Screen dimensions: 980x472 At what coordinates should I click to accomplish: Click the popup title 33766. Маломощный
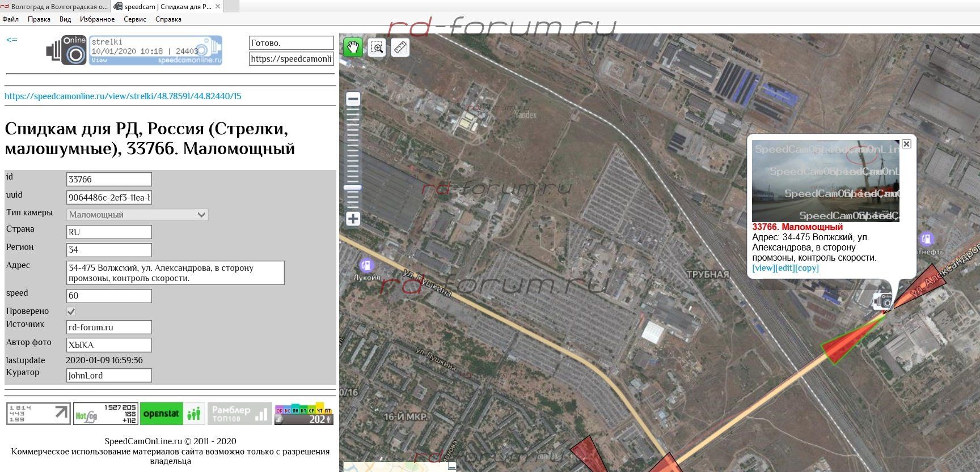pos(797,227)
